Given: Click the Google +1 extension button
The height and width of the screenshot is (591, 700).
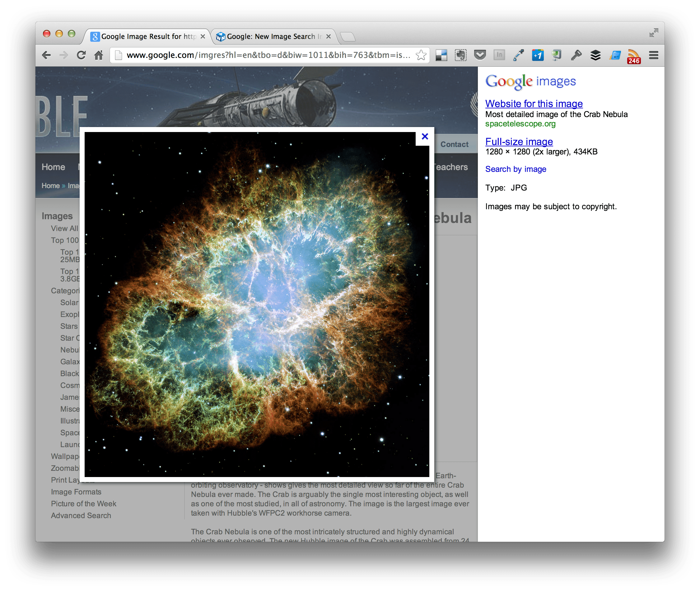Looking at the screenshot, I should point(538,55).
